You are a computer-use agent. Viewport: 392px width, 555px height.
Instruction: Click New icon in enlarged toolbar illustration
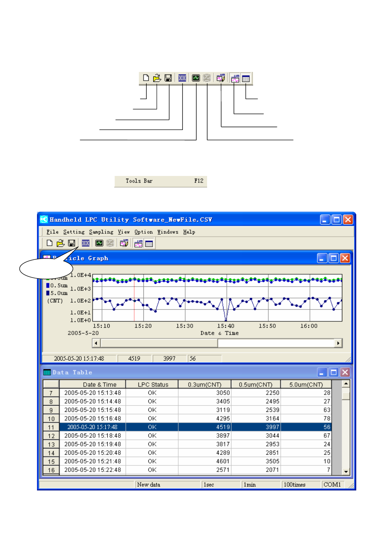pos(146,78)
